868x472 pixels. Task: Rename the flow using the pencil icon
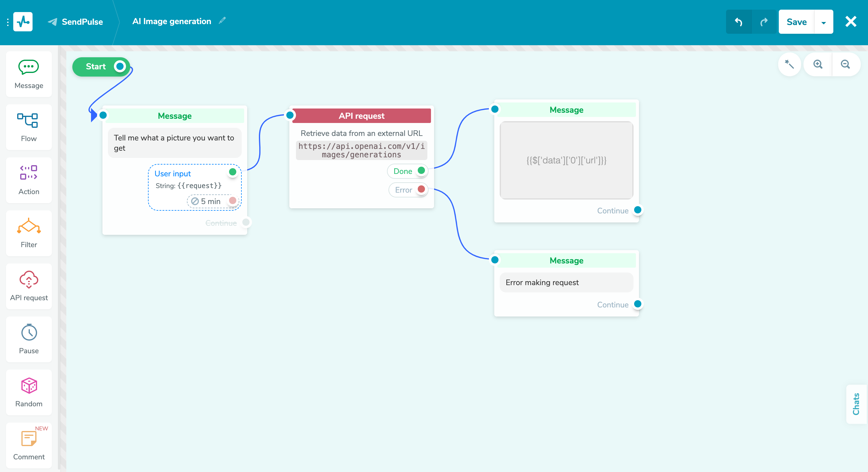click(x=222, y=21)
